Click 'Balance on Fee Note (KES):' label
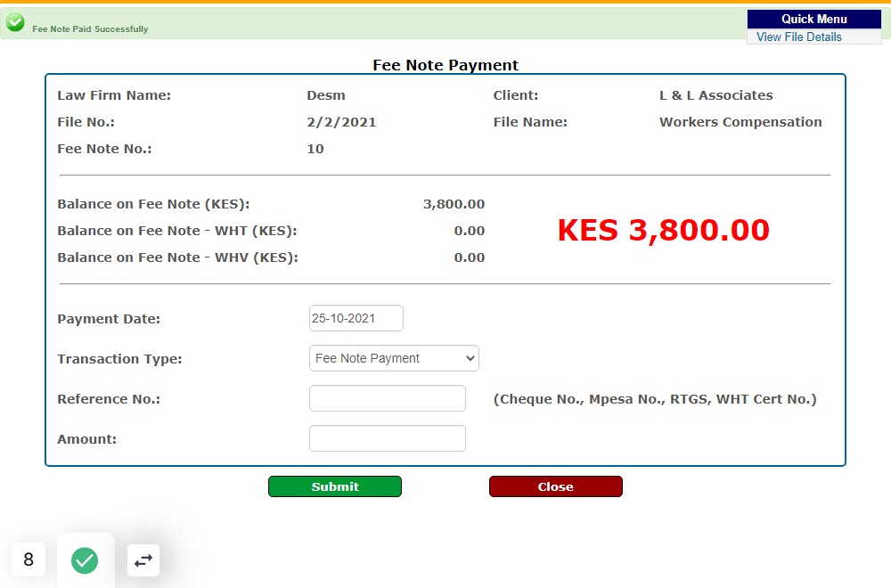891x588 pixels. point(153,205)
